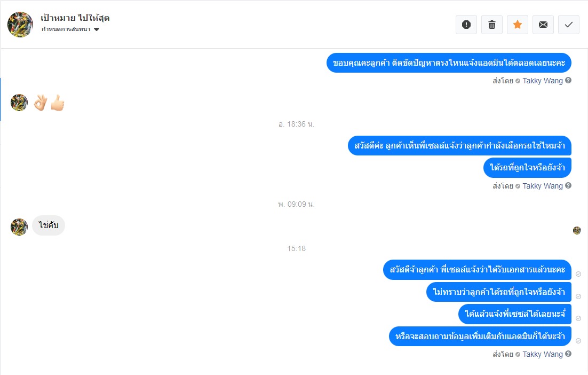The image size is (588, 375).
Task: Click the contact's profile picture in header
Action: click(20, 25)
